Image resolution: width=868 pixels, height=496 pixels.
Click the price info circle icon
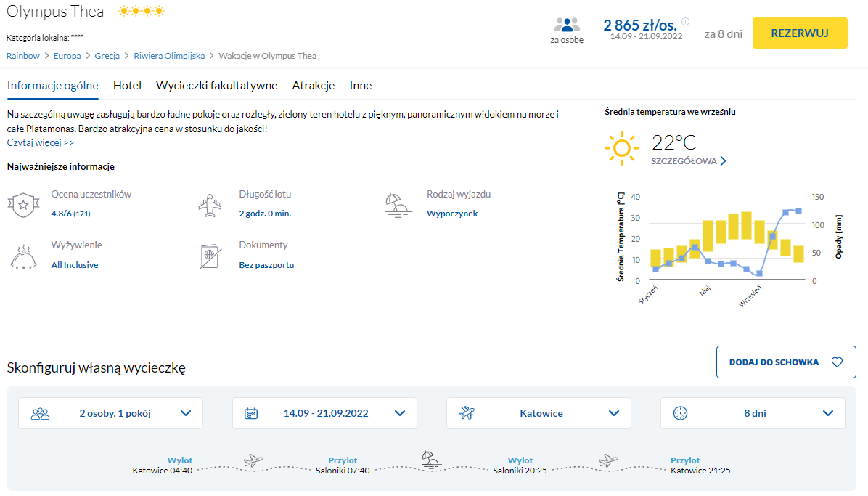(685, 22)
